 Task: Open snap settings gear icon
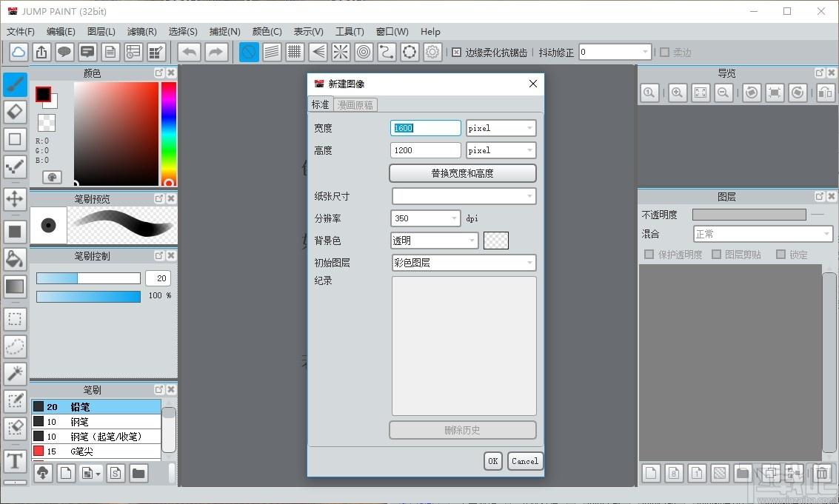click(432, 52)
